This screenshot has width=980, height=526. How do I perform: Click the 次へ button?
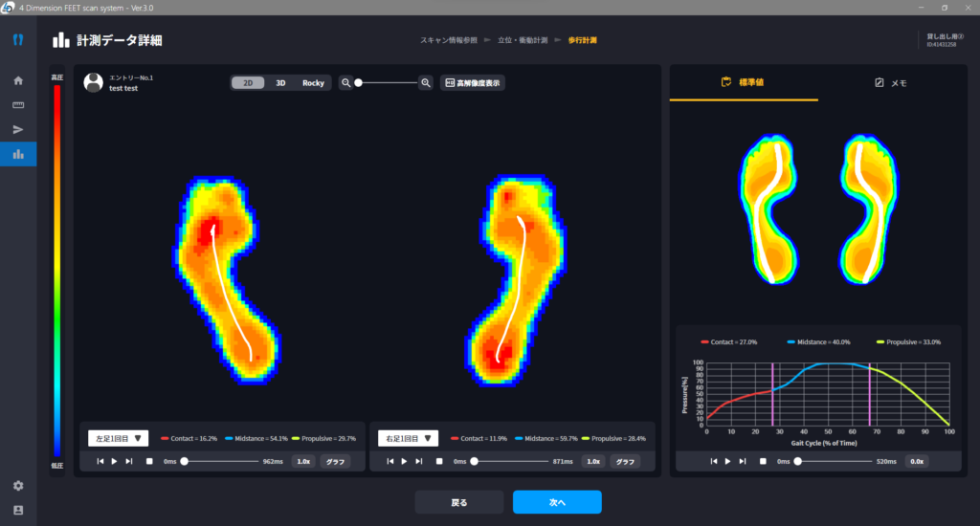(x=557, y=502)
